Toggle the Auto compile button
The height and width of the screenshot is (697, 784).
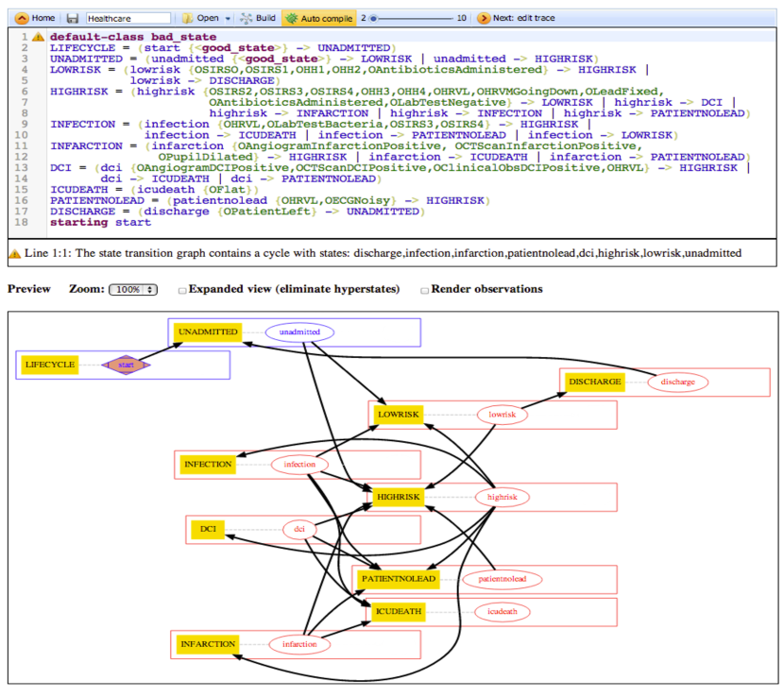pos(318,18)
